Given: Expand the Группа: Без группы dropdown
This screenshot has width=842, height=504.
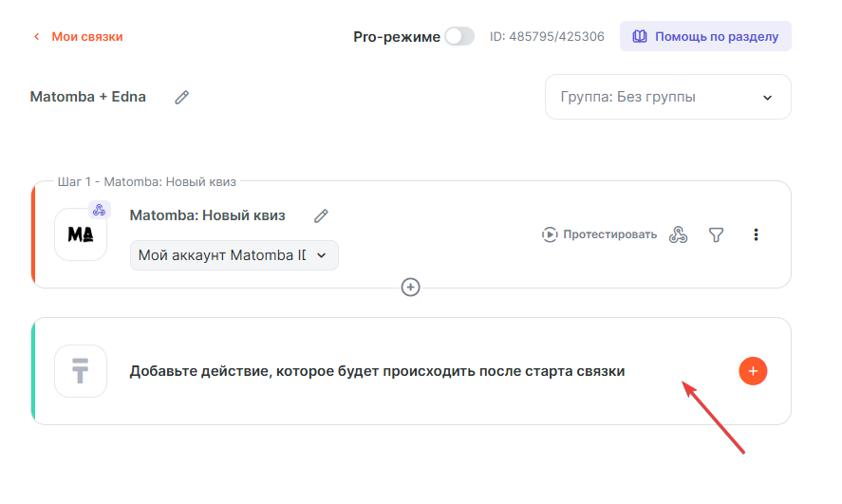Looking at the screenshot, I should [667, 97].
